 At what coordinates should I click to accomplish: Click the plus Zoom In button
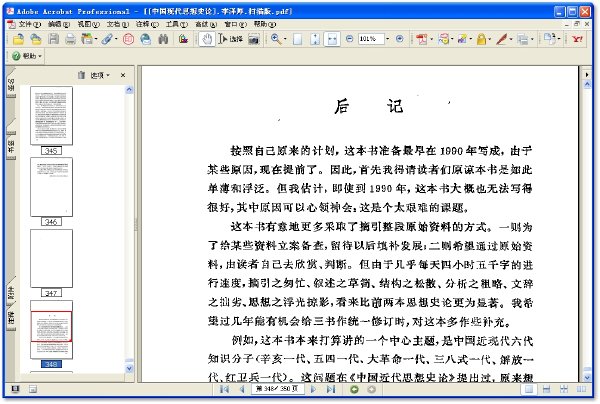[x=399, y=39]
